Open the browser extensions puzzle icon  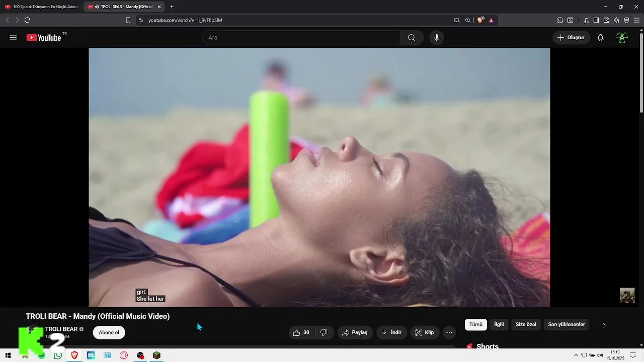560,20
